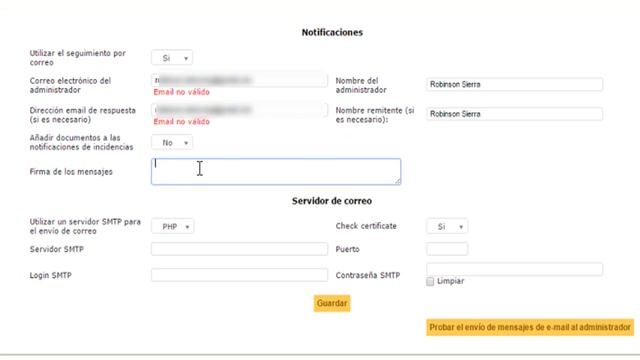
Task: Edit the 'Nombre remitente' field
Action: 514,114
